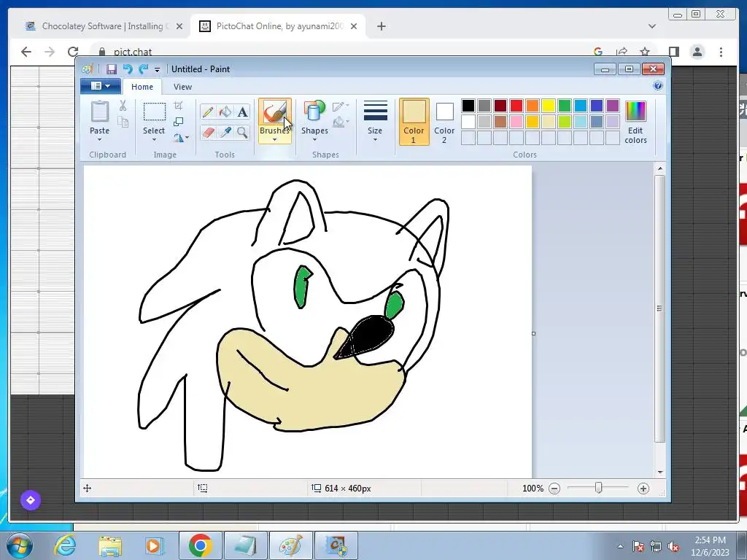Reload the pict.chat page in Chrome

coord(72,52)
